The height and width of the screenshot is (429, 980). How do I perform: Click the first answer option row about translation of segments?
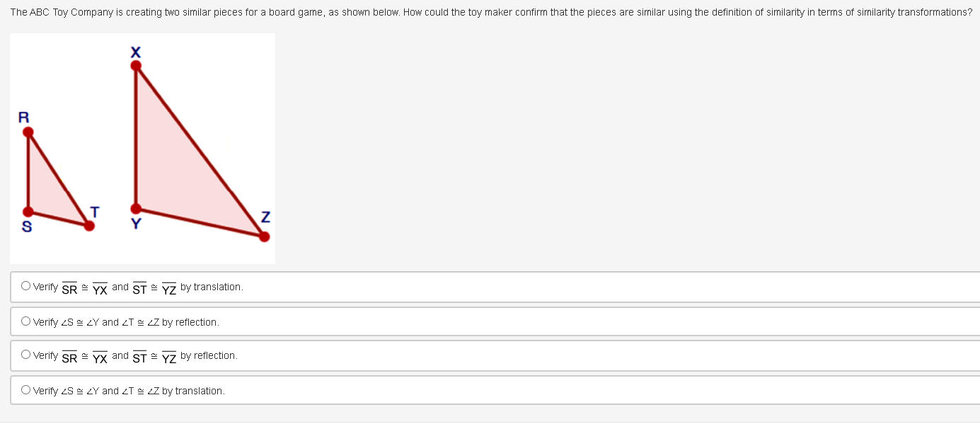pos(142,286)
